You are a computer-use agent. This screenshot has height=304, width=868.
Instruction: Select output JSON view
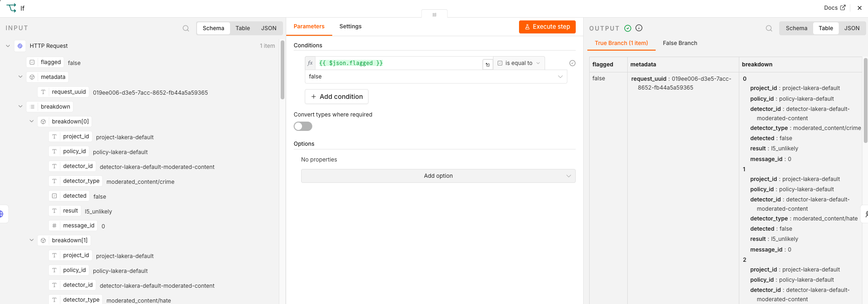(x=852, y=28)
